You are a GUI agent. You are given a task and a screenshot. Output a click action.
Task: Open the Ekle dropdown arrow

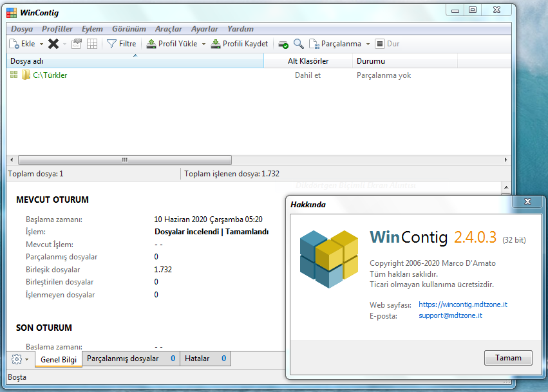41,44
